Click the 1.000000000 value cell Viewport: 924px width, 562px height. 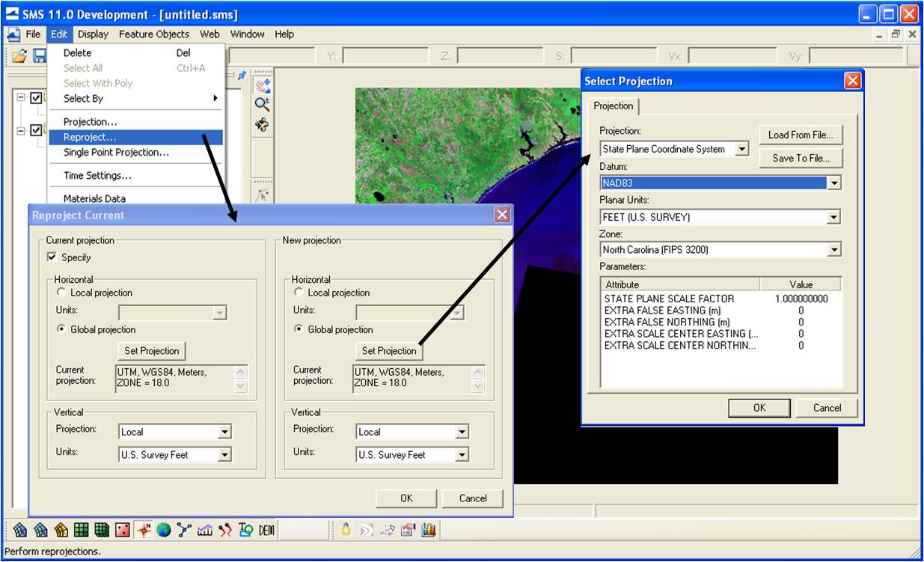(801, 299)
